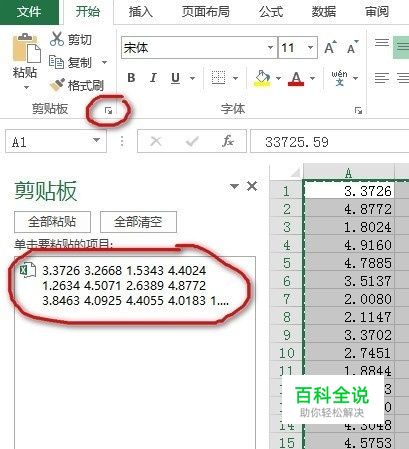Screen dimensions: 409x449
Task: Select cell containing 2.0080
Action: pyautogui.click(x=349, y=299)
